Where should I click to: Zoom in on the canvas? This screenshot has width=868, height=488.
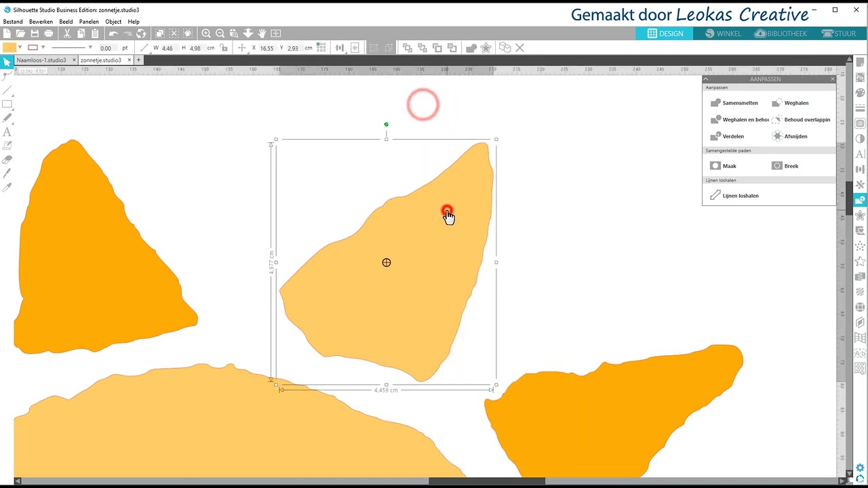click(x=206, y=33)
